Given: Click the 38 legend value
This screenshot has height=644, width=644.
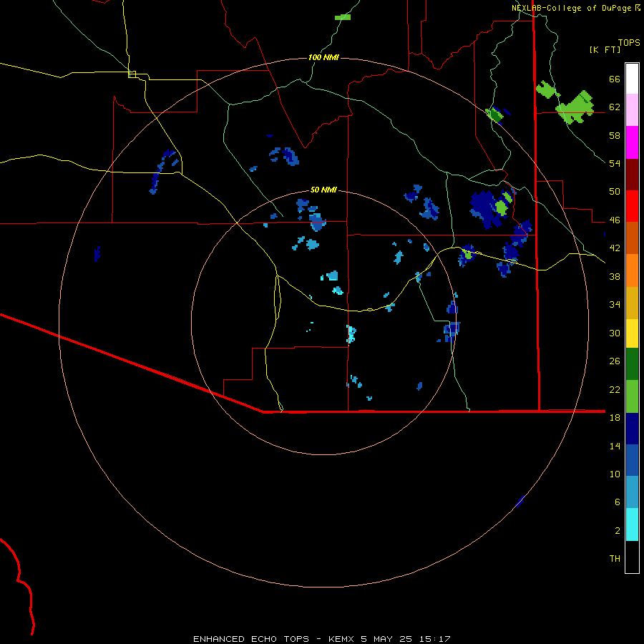Looking at the screenshot, I should [x=615, y=276].
